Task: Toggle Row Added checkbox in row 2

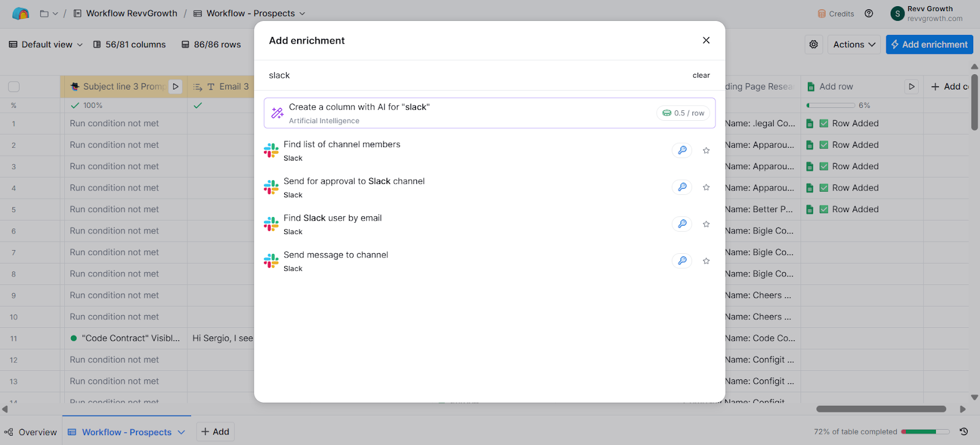Action: (824, 145)
